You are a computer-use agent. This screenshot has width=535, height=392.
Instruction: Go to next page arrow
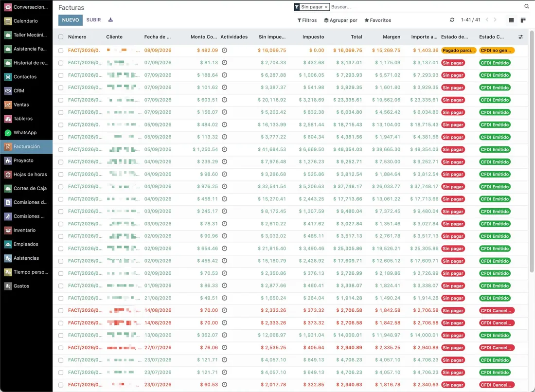495,20
